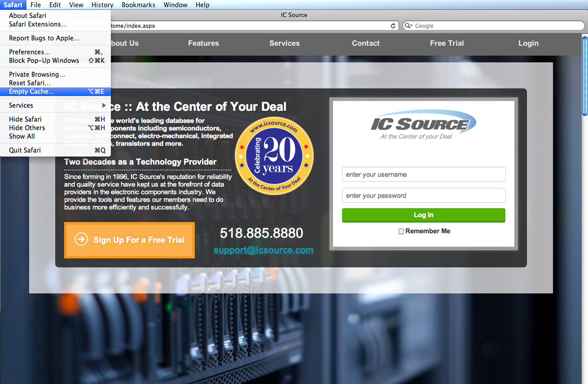This screenshot has height=384, width=588.
Task: Choose Private Browsing menu entry
Action: [37, 75]
